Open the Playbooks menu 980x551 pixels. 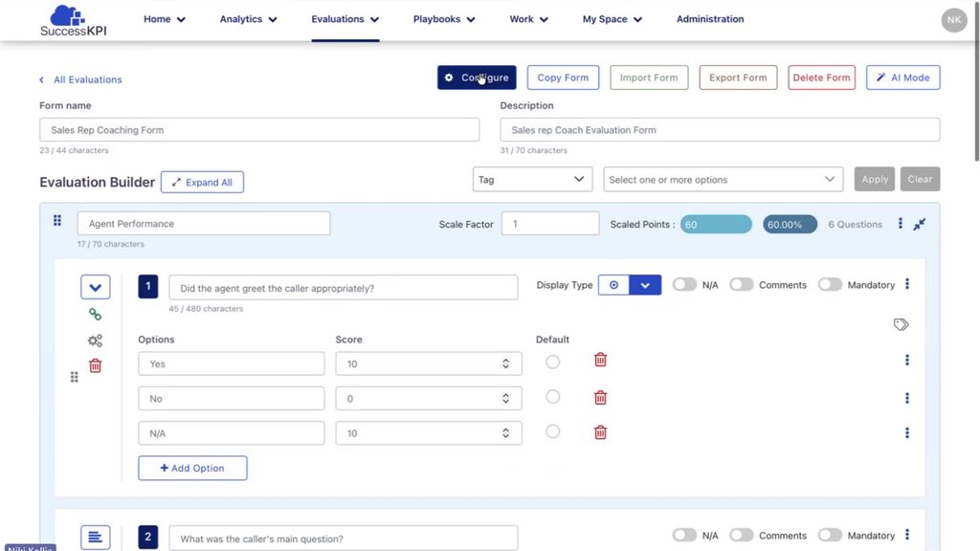444,19
